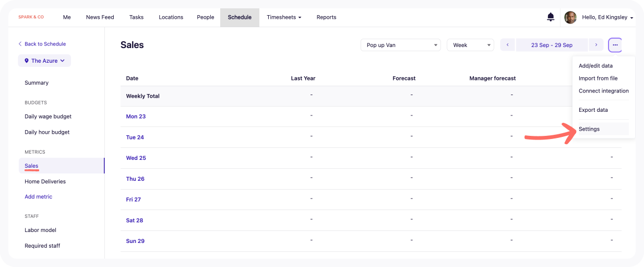Click the Weekly Total row label
Image resolution: width=644 pixels, height=267 pixels.
point(142,96)
